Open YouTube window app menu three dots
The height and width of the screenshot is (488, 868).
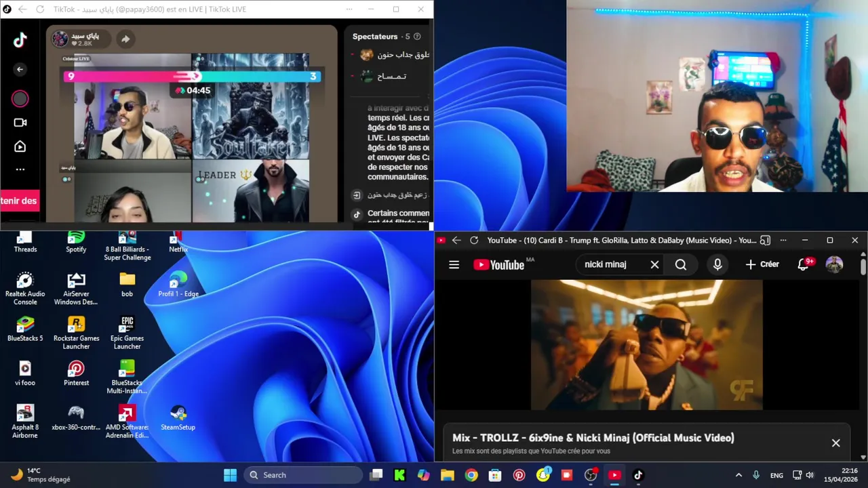click(x=783, y=240)
